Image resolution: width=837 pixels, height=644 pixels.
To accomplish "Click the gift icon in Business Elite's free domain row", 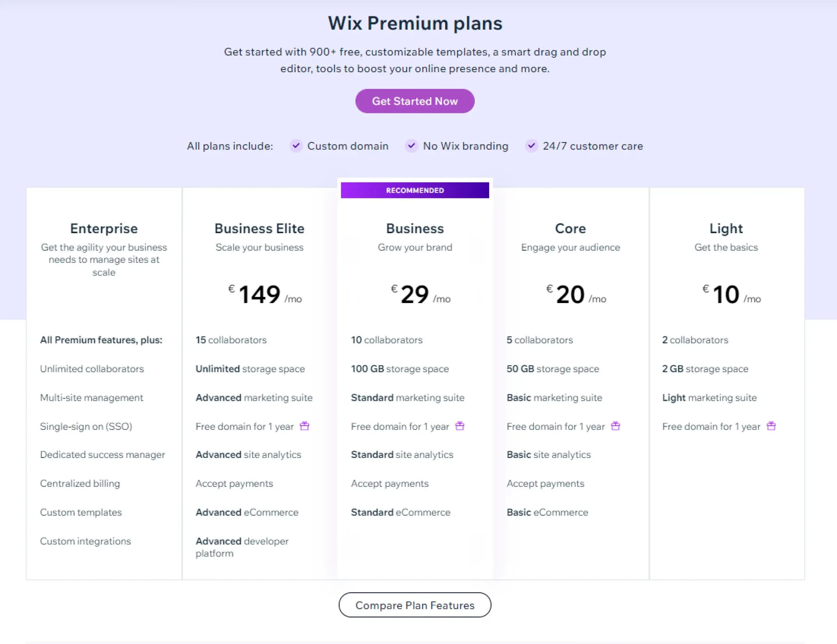I will (305, 426).
